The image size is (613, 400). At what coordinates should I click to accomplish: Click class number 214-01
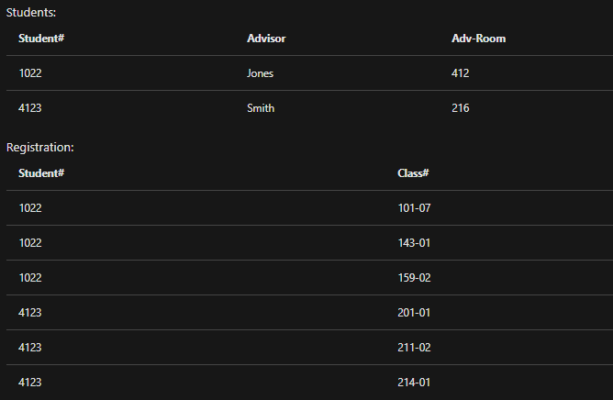tap(414, 382)
